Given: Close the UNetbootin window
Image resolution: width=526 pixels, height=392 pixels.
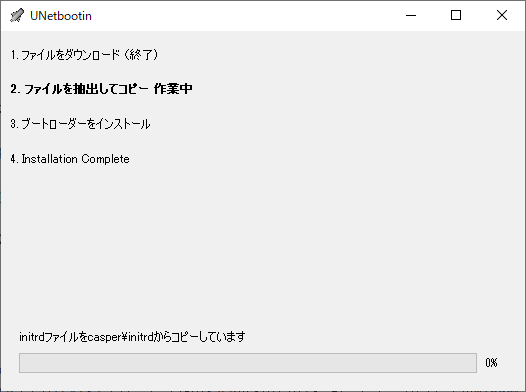Looking at the screenshot, I should tap(502, 15).
